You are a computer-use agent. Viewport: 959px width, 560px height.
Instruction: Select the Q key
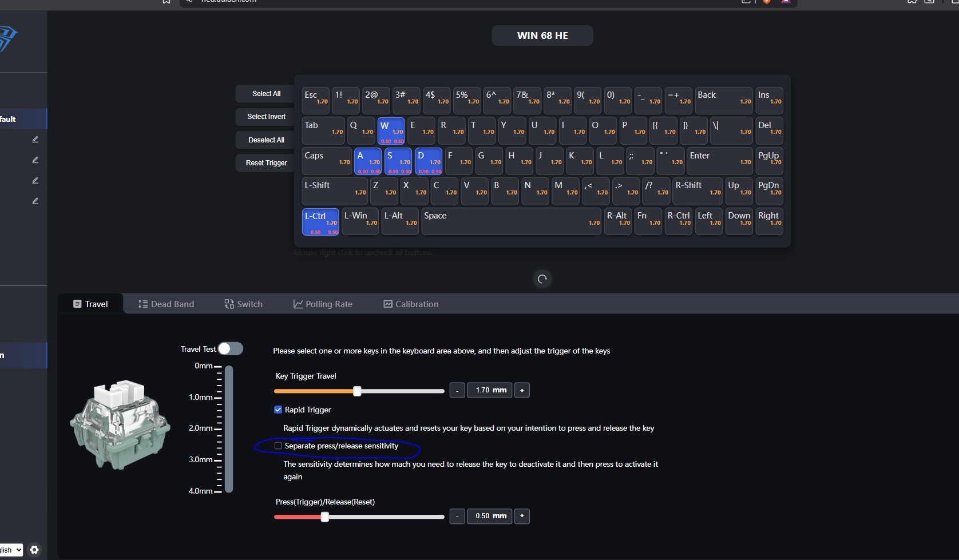click(361, 131)
